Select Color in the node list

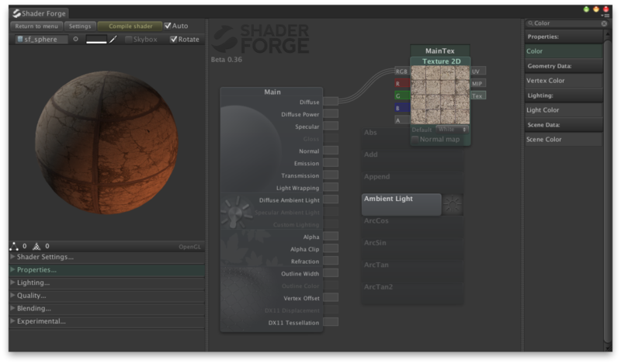coord(564,51)
